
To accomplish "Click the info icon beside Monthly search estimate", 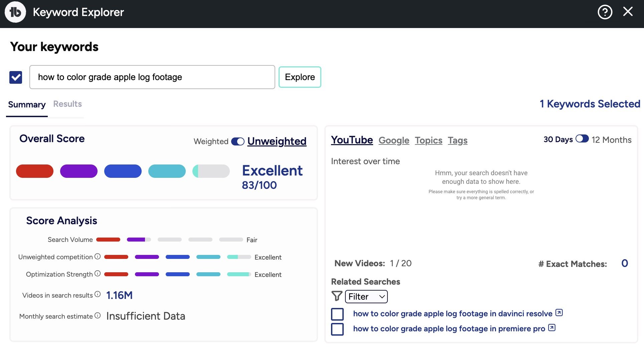I will [98, 316].
